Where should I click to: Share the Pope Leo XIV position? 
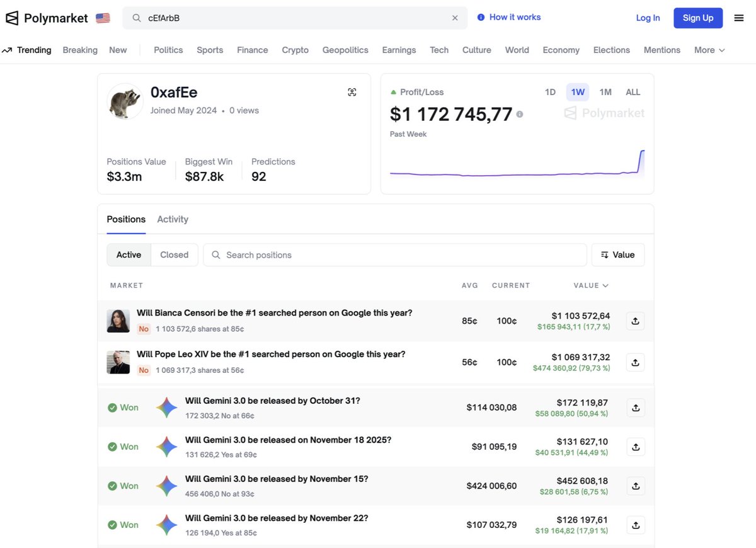tap(635, 363)
